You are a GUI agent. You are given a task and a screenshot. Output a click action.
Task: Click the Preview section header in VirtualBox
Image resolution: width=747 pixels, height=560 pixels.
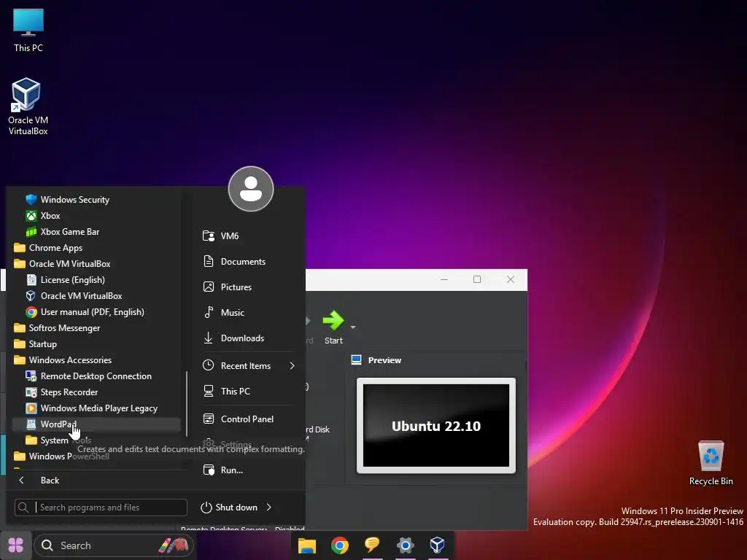(376, 360)
